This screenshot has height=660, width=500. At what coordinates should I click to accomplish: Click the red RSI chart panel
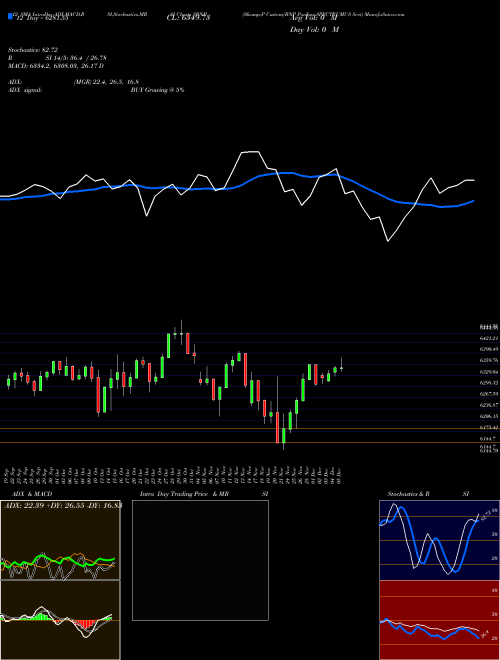coord(439,620)
